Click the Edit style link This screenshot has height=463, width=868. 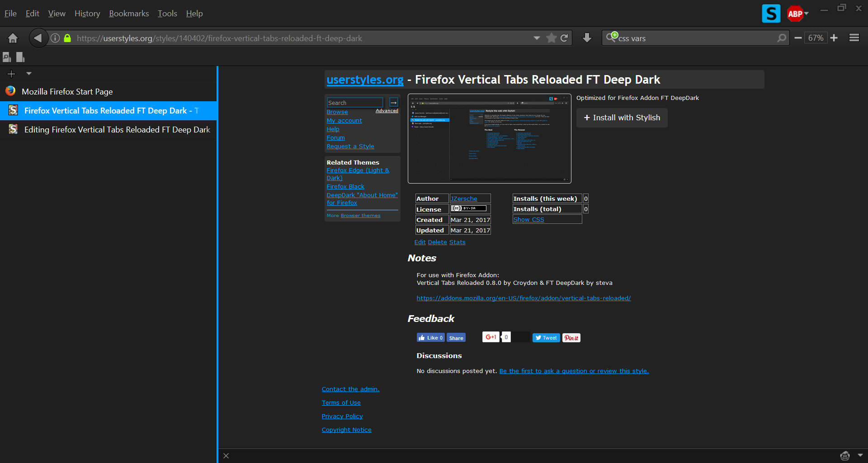tap(420, 242)
